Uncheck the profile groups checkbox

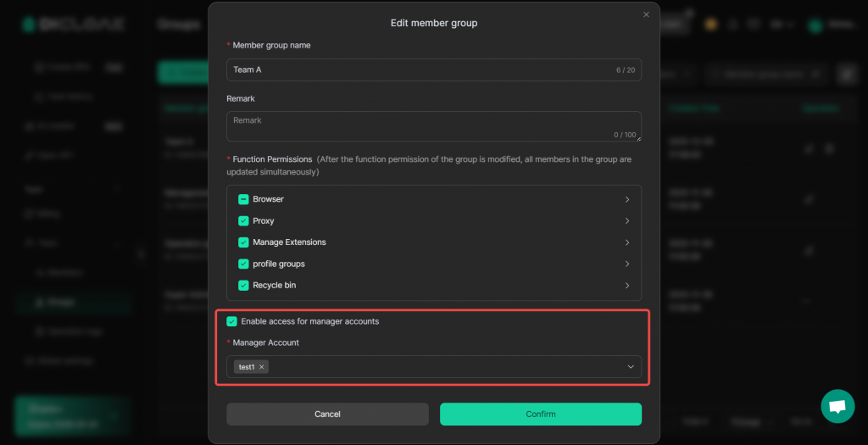click(243, 264)
